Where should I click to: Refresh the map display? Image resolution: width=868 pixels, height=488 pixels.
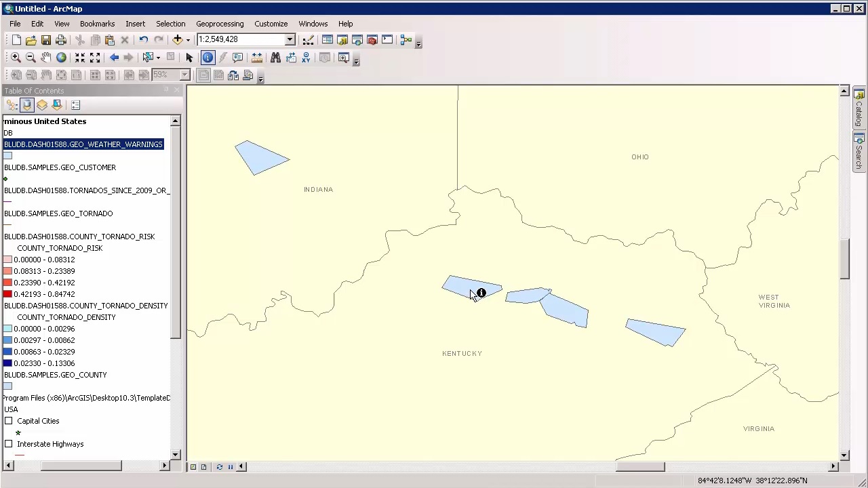coord(219,466)
